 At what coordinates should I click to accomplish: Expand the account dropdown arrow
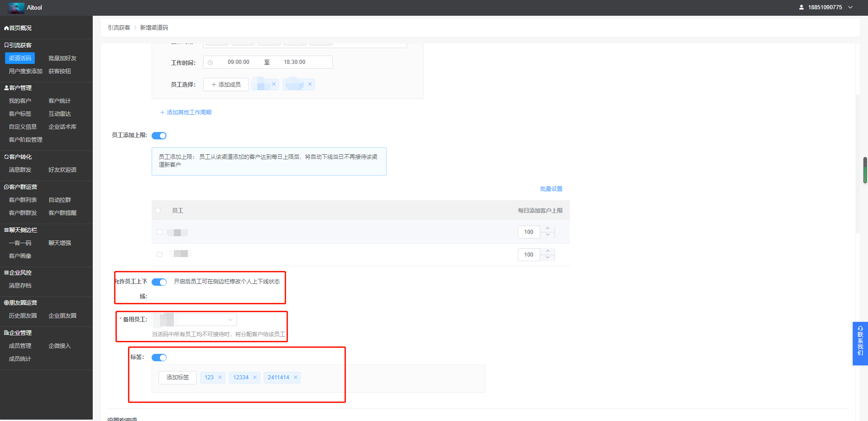(850, 7)
